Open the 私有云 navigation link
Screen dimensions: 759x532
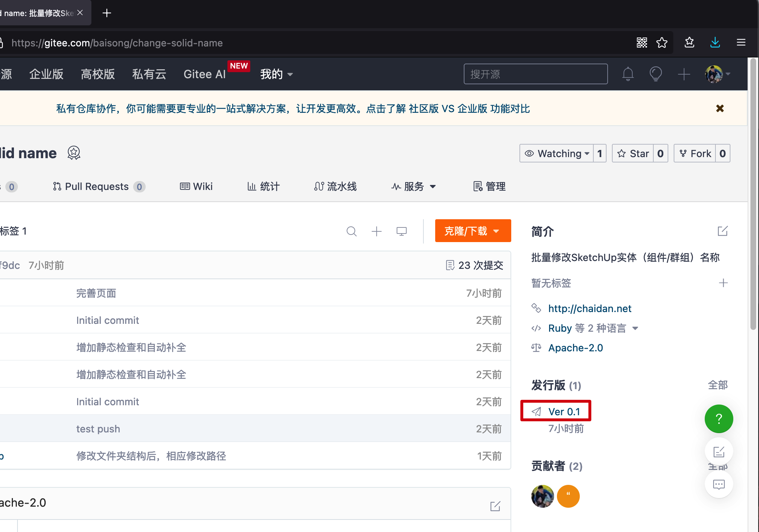[x=149, y=74]
